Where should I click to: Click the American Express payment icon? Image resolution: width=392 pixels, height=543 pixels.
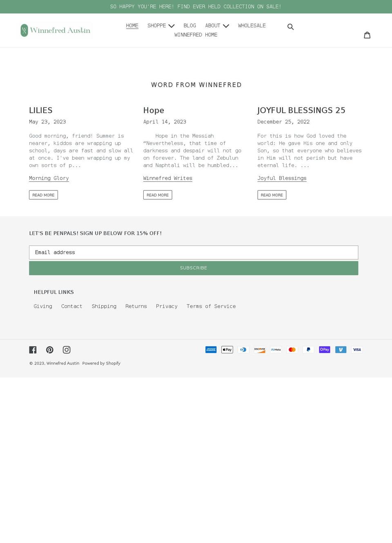pos(211,350)
